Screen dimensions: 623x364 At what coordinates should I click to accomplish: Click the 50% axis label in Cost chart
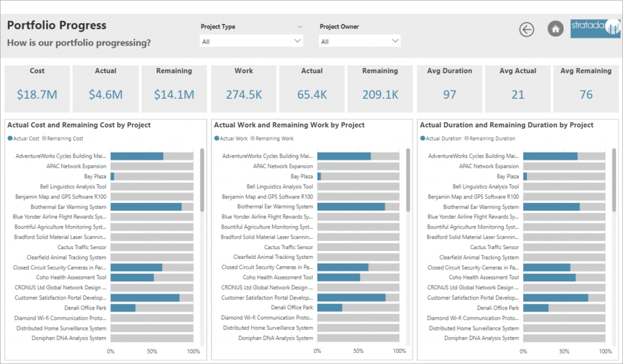tap(152, 351)
